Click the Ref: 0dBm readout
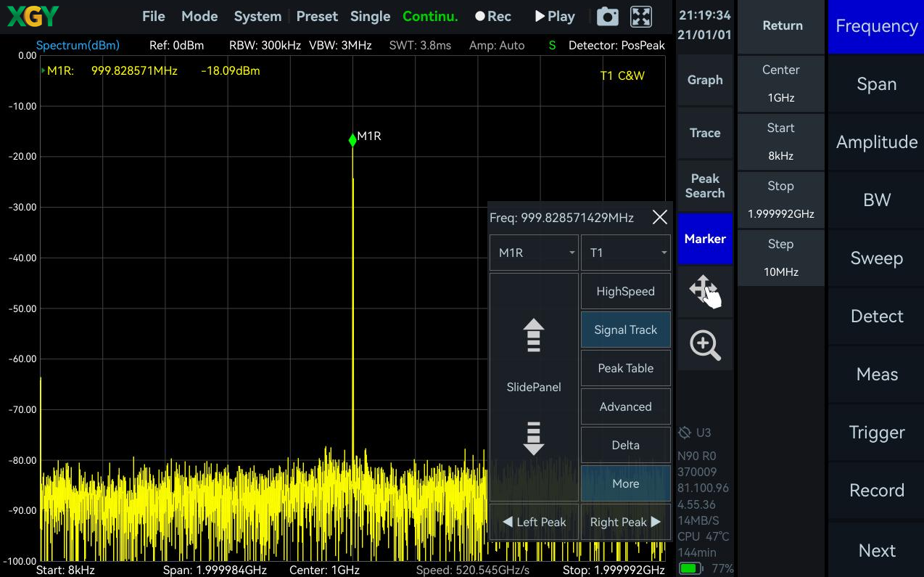Viewport: 924px width, 577px height. (x=176, y=46)
